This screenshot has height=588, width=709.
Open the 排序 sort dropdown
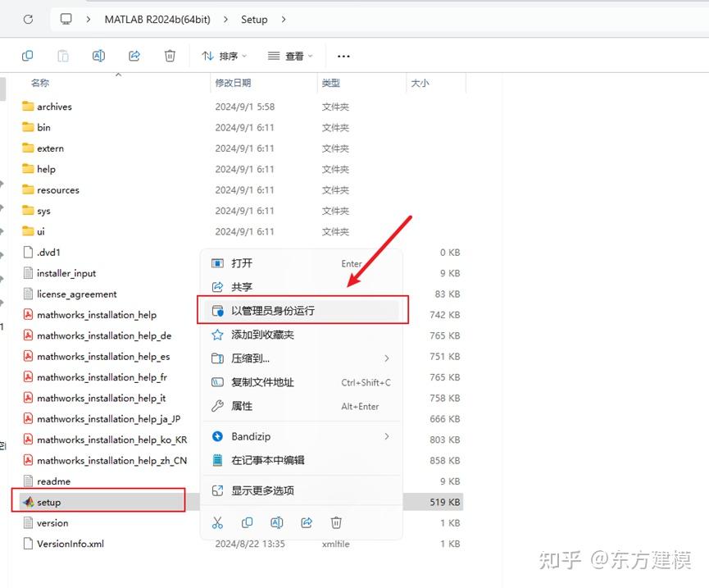point(224,56)
